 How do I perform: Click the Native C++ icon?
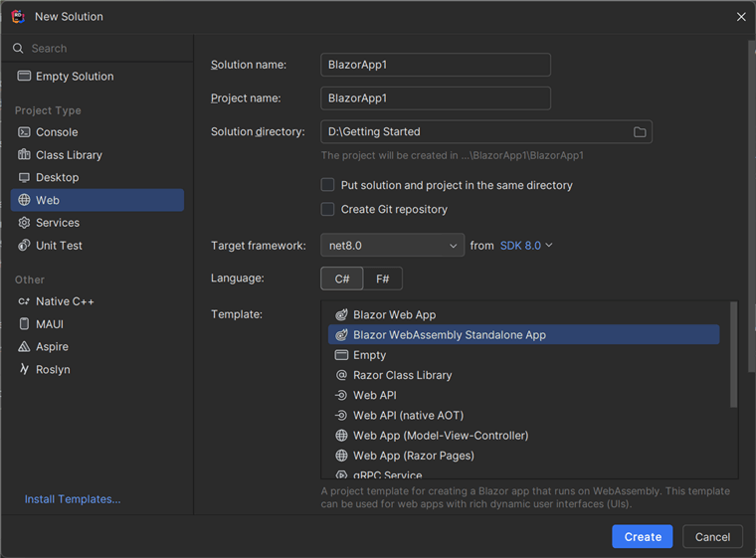24,301
